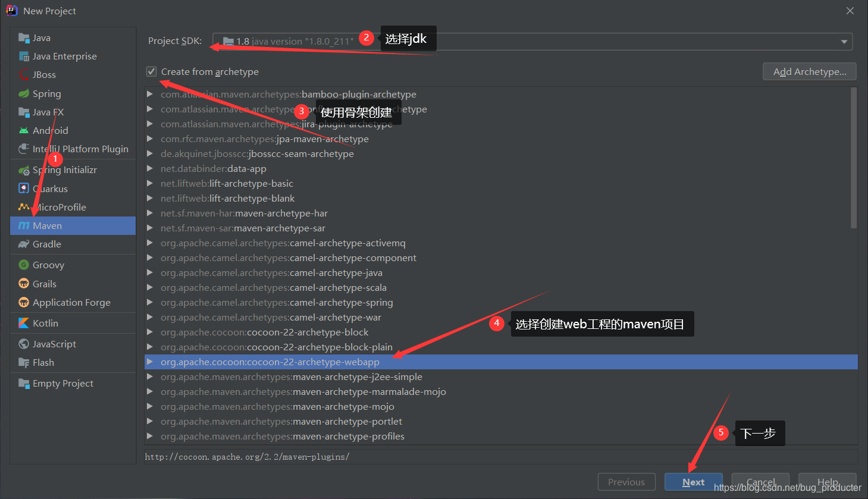868x499 pixels.
Task: Expand the bamboo-plugin-archetype entry
Action: click(150, 94)
